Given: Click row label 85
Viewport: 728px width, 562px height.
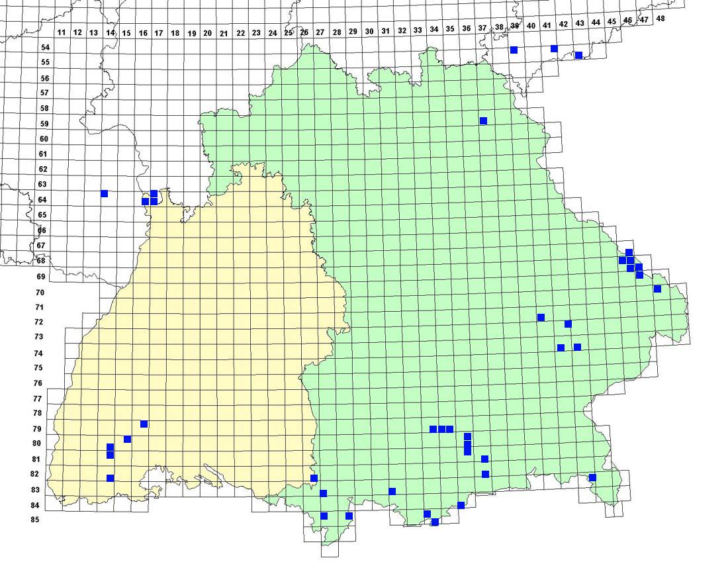Looking at the screenshot, I should (x=35, y=520).
